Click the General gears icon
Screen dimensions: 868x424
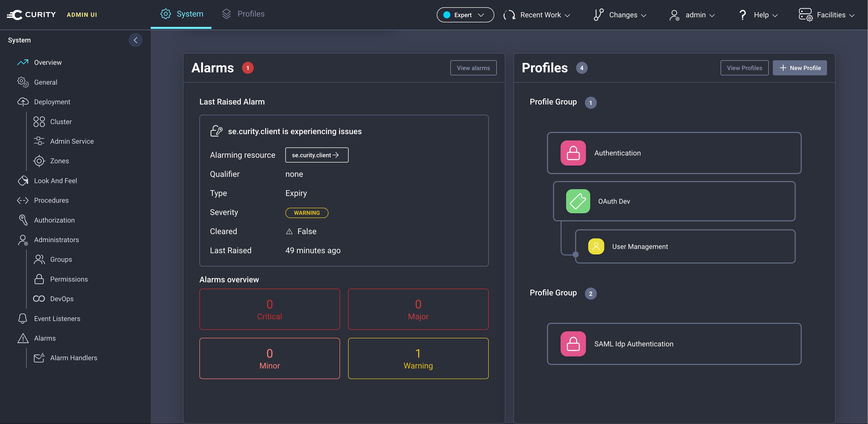point(23,82)
